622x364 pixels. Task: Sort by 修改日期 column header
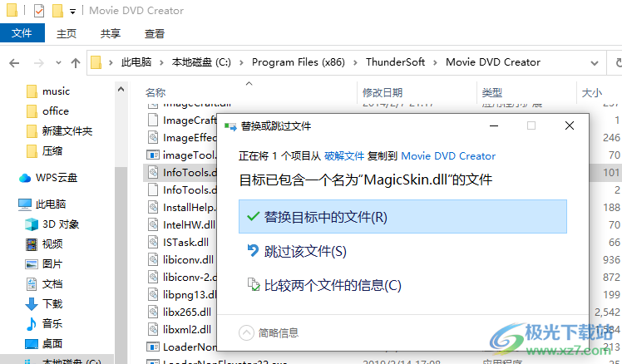(383, 93)
